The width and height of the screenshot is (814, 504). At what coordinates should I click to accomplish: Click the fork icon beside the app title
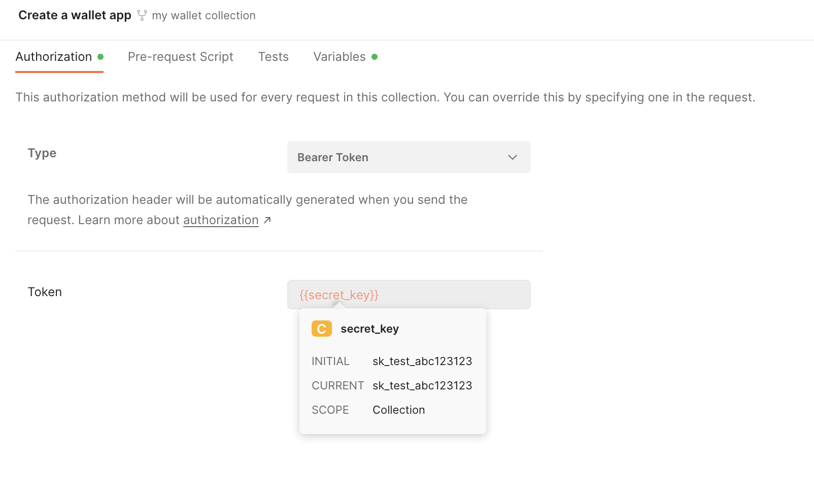coord(142,15)
